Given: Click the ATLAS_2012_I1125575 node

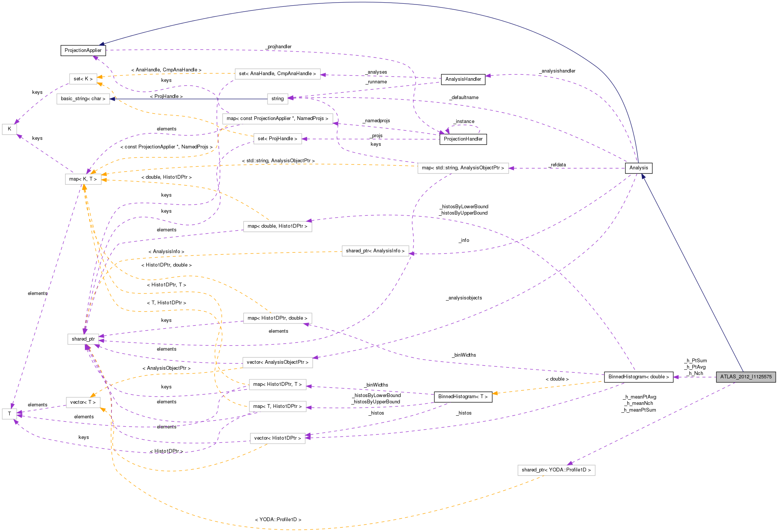Looking at the screenshot, I should pyautogui.click(x=746, y=377).
